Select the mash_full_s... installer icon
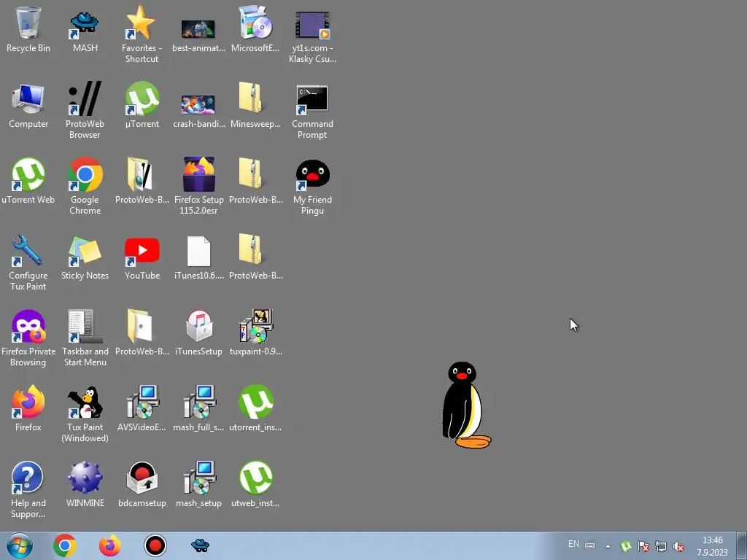The image size is (747, 560). pyautogui.click(x=198, y=408)
